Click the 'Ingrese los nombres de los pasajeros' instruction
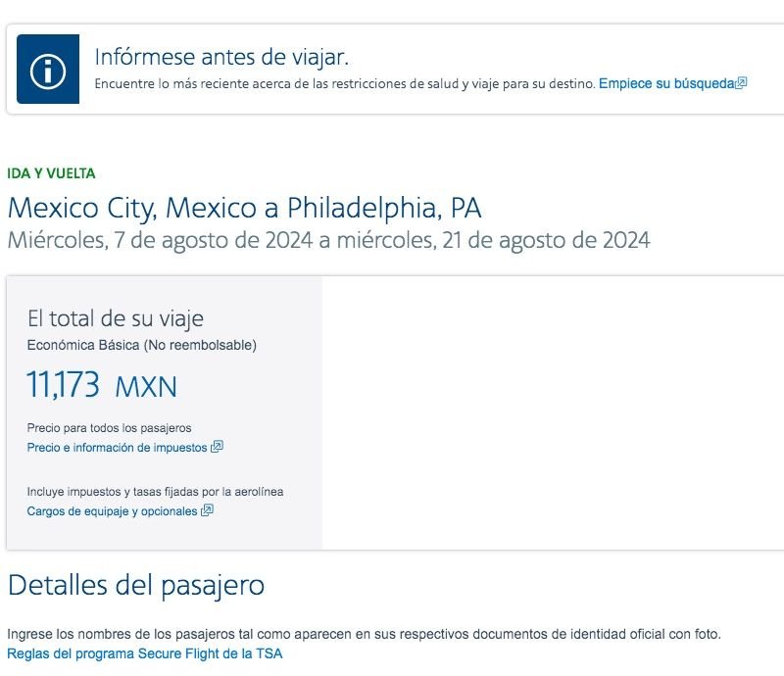The image size is (784, 676). tap(364, 635)
